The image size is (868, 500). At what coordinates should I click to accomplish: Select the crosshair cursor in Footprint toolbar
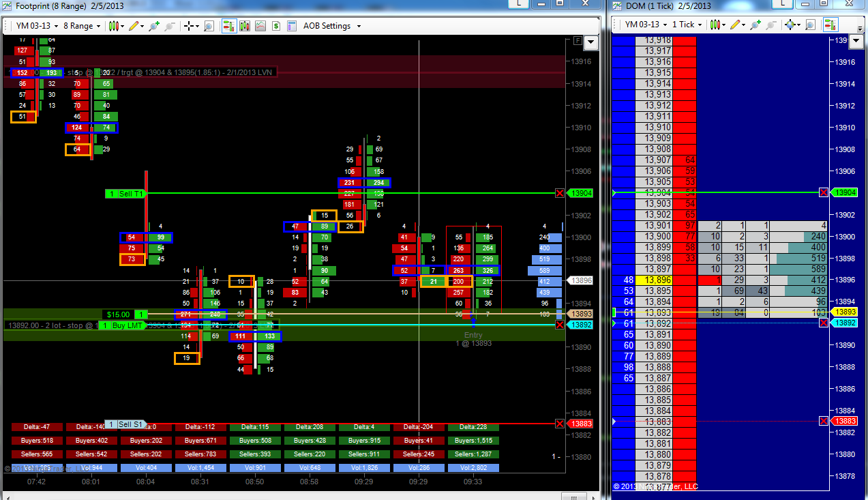point(192,26)
